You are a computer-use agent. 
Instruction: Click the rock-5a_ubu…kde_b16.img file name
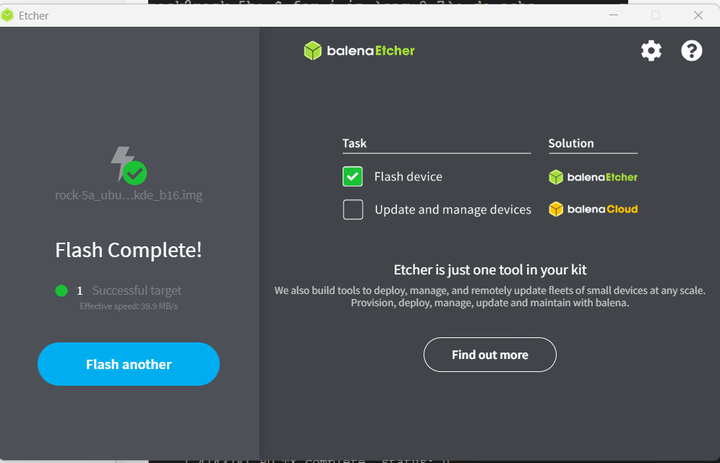coord(129,195)
